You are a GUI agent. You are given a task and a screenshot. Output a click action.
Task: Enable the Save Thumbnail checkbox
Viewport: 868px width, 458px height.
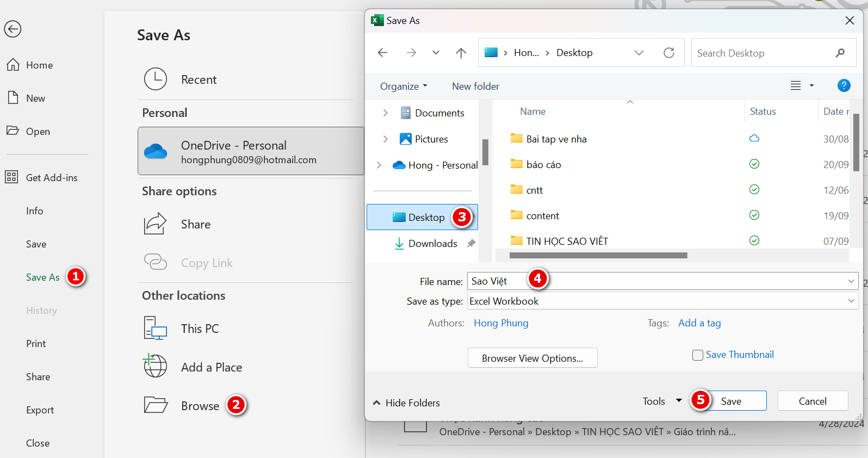pos(697,355)
